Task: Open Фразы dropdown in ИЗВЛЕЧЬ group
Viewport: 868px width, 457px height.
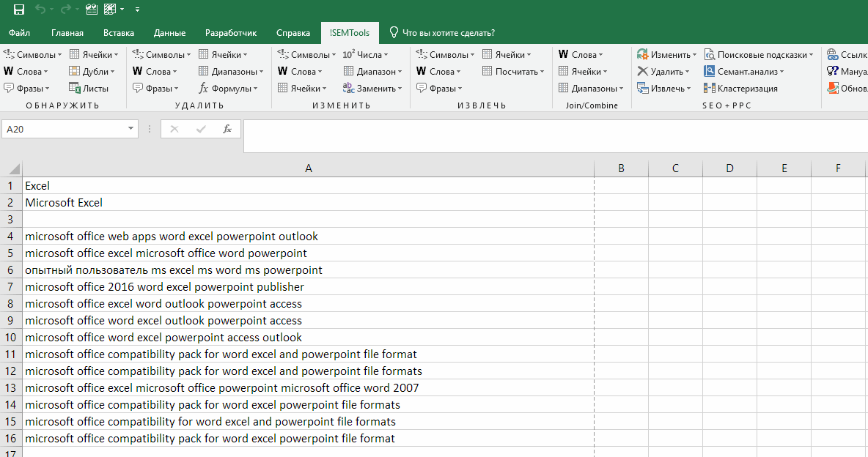Action: pyautogui.click(x=439, y=88)
